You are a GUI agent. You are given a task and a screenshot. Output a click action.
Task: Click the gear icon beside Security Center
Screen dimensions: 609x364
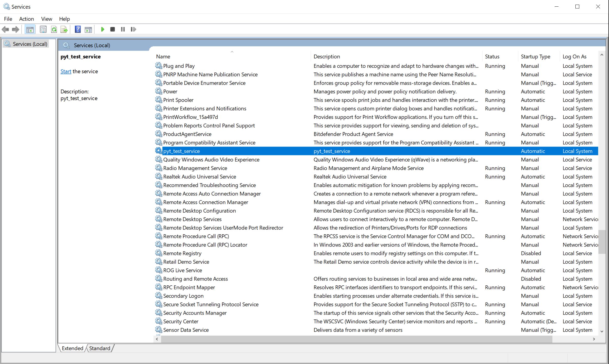pos(159,321)
